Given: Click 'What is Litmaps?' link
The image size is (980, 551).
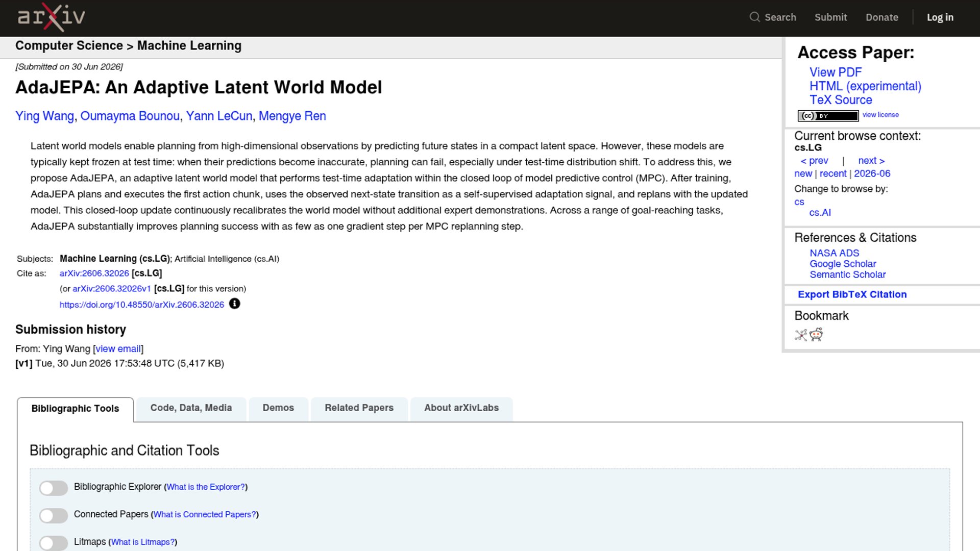Looking at the screenshot, I should click(x=142, y=542).
